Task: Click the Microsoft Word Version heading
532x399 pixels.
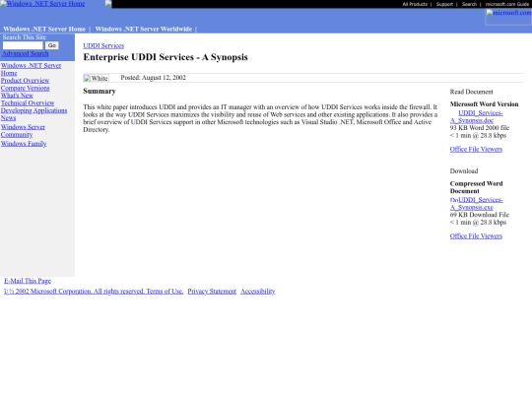Action: pos(484,104)
